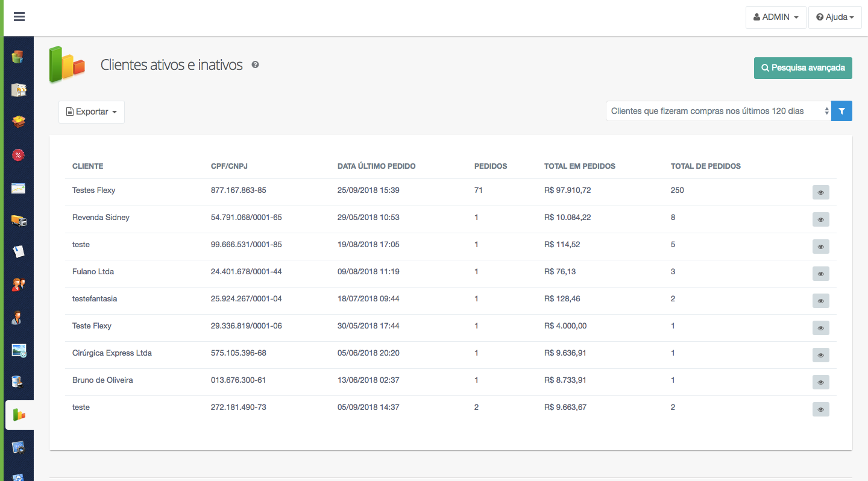Click the green bar chart page logo
868x481 pixels.
[x=67, y=64]
